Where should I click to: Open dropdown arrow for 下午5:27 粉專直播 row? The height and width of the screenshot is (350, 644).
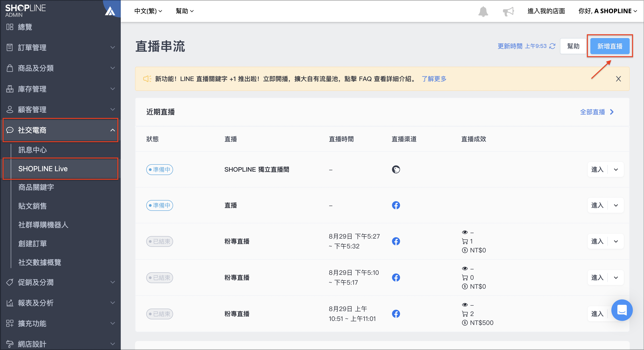point(616,241)
